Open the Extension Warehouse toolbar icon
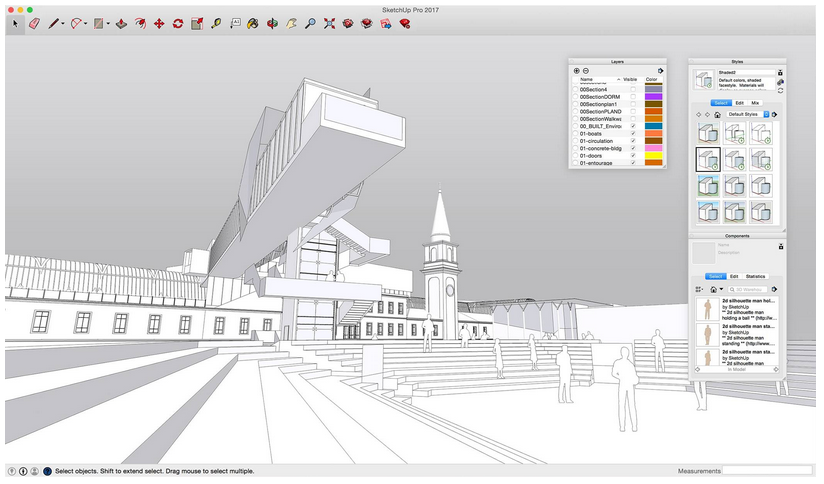824x484 pixels. [x=367, y=24]
